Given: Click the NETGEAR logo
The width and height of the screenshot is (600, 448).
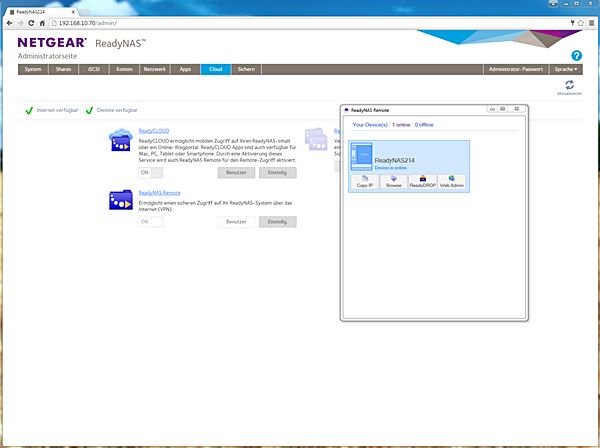Looking at the screenshot, I should [x=52, y=42].
